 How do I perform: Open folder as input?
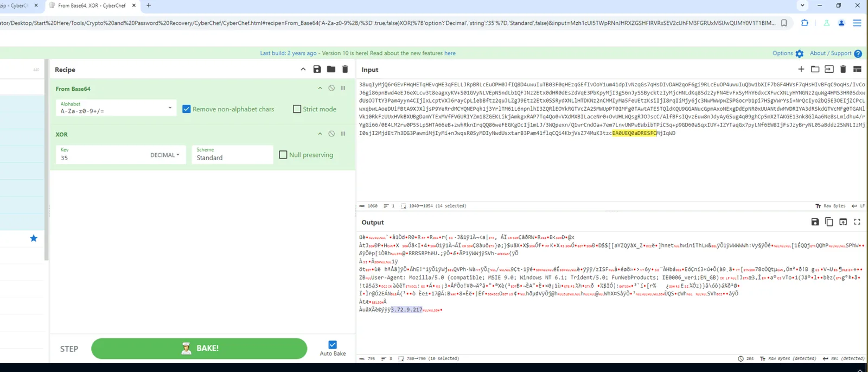click(x=815, y=69)
